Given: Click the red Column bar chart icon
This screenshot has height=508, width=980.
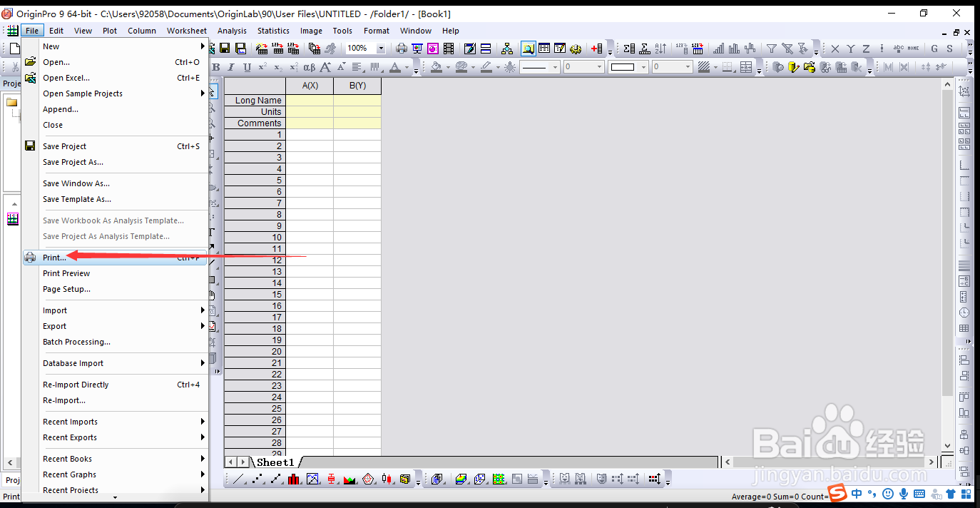Looking at the screenshot, I should (294, 479).
